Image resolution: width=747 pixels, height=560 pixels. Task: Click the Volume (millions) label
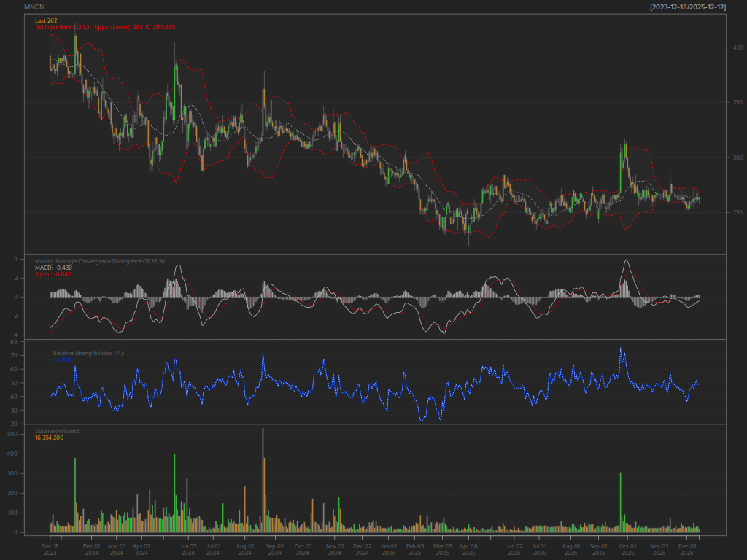click(x=57, y=431)
